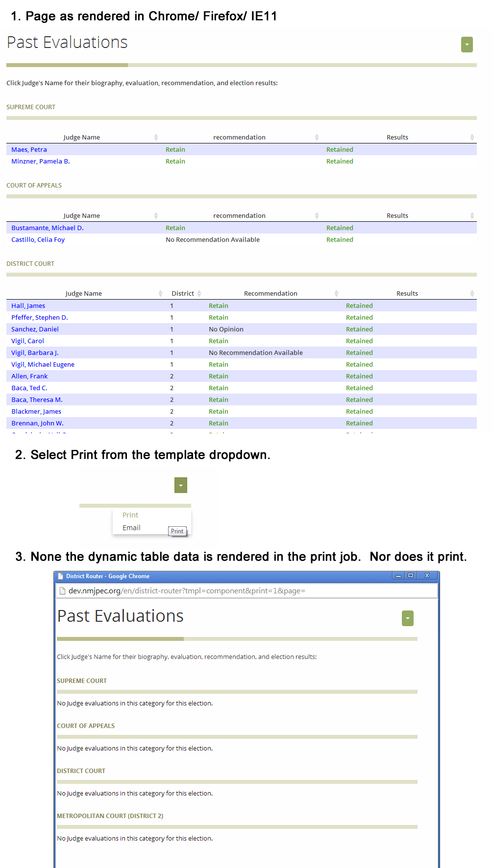Click the page icon in Chrome's address bar
This screenshot has width=493, height=868.
point(62,591)
